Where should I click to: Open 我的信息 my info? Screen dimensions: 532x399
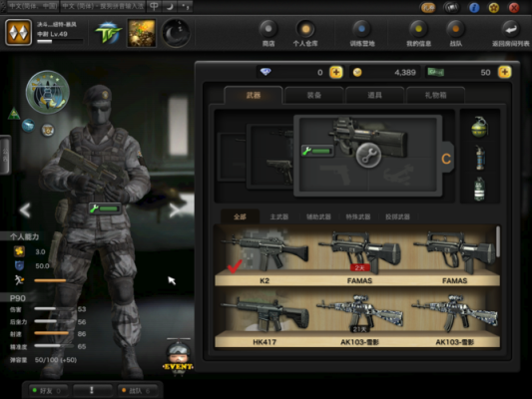click(418, 33)
